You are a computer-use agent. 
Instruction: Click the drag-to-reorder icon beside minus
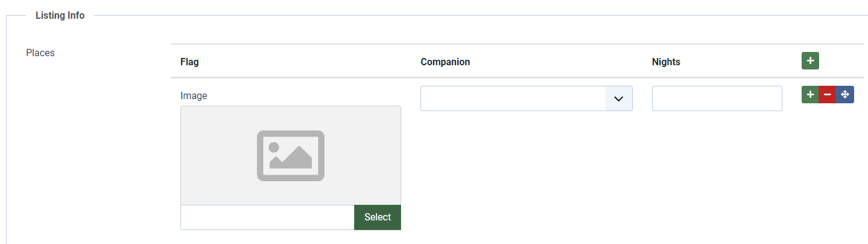coord(845,95)
